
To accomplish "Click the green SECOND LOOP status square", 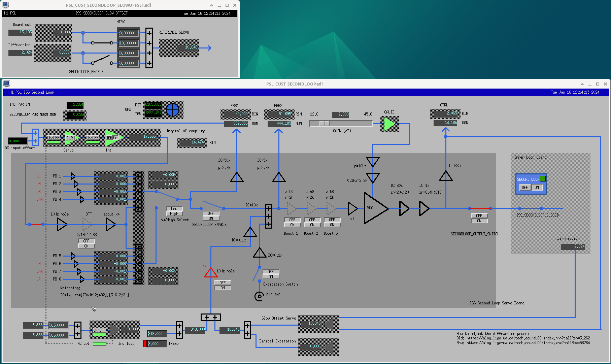I will coord(543,179).
